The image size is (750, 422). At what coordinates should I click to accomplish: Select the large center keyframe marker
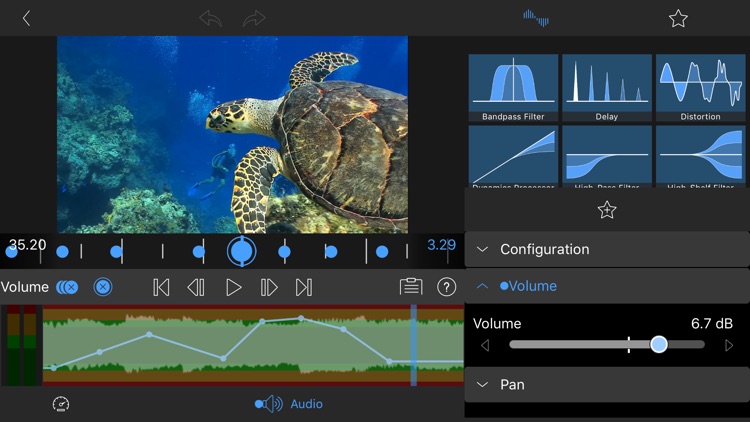[242, 251]
